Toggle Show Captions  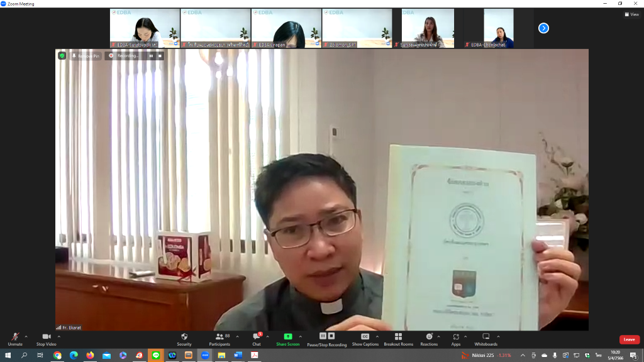(x=365, y=339)
